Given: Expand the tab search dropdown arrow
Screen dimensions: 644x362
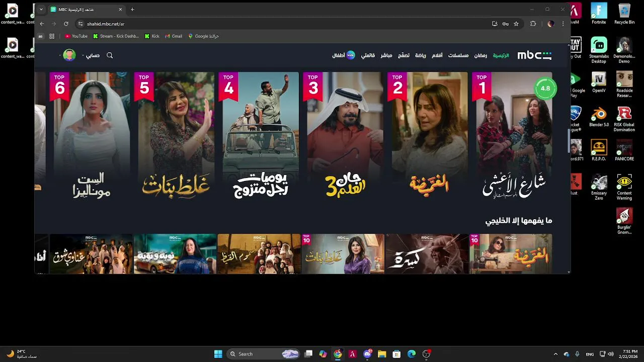Looking at the screenshot, I should click(x=41, y=10).
